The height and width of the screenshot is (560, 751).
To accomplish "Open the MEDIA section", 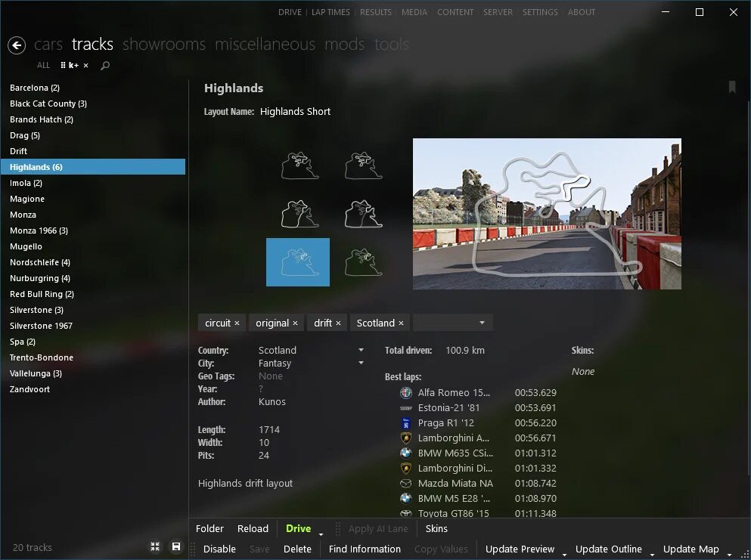I will [x=414, y=12].
